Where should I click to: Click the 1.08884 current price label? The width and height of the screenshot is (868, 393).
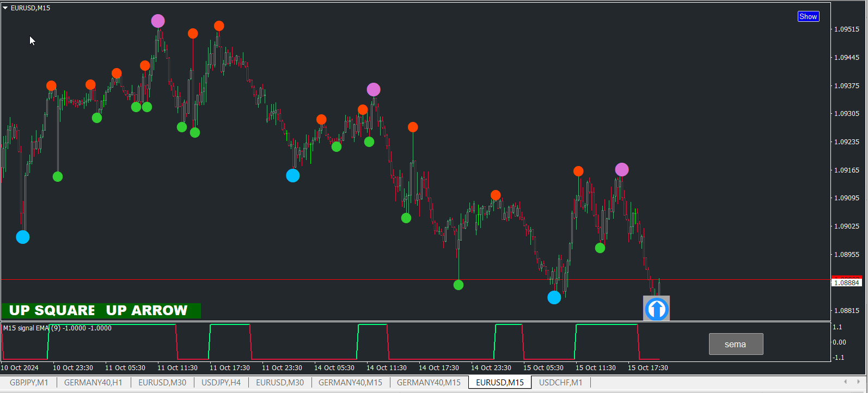pyautogui.click(x=847, y=283)
